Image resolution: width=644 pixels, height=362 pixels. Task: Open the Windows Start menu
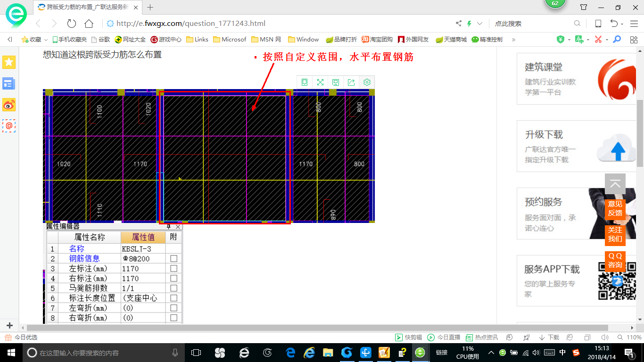coord(11,353)
